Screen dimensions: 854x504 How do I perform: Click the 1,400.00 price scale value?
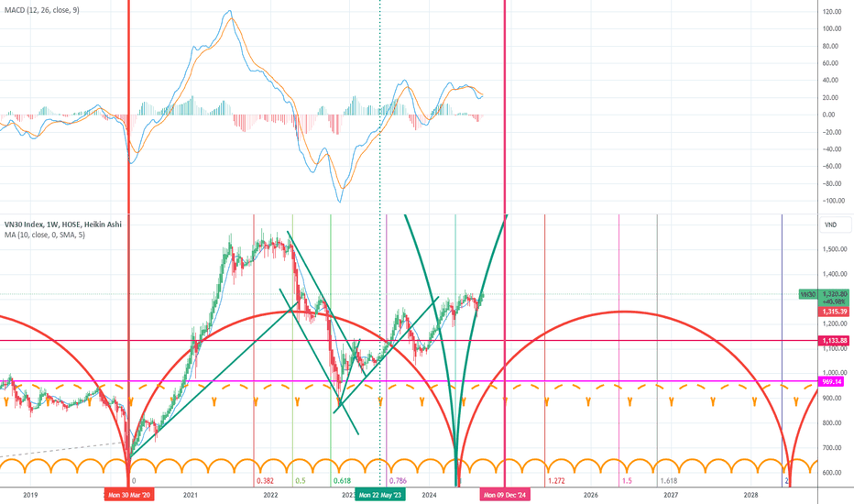click(835, 274)
